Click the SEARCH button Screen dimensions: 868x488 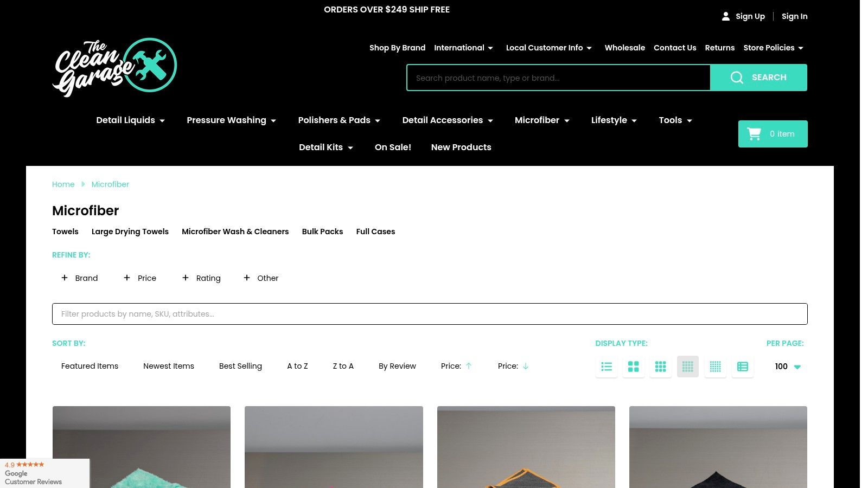coord(759,78)
